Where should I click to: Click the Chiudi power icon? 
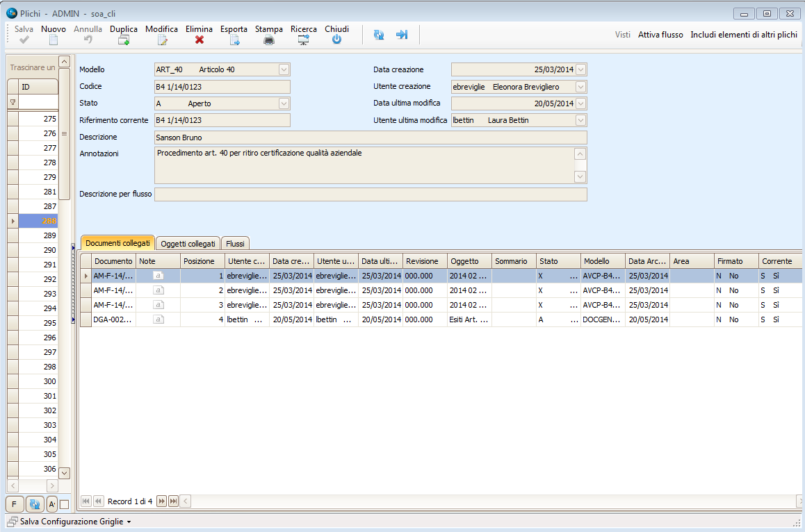pos(336,40)
